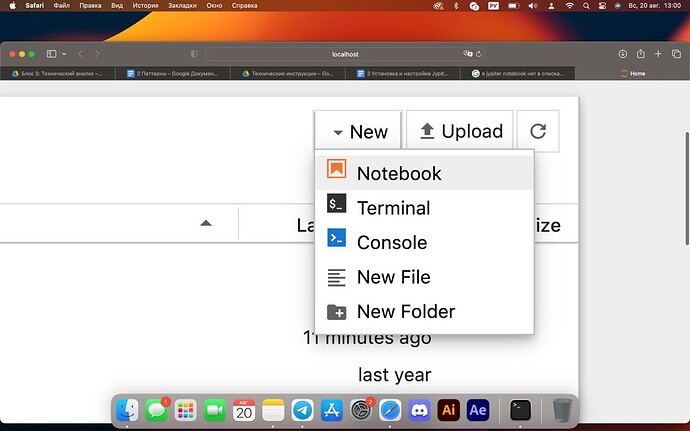This screenshot has width=690, height=431.
Task: Open Discord from the Dock
Action: [x=419, y=410]
